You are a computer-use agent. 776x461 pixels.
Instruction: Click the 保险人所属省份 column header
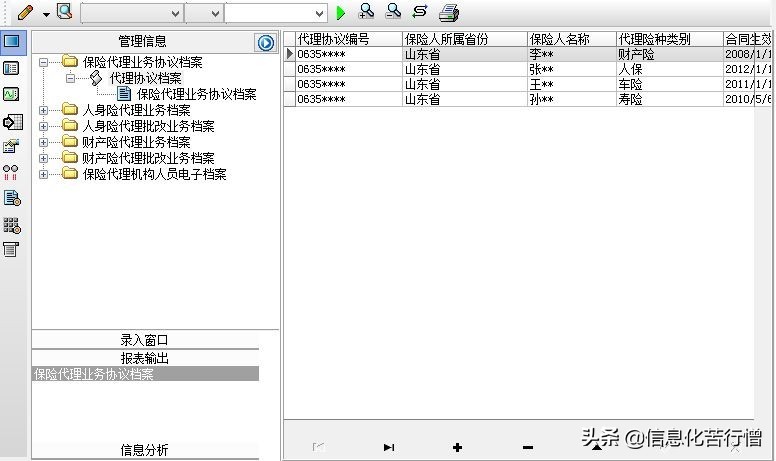pos(465,39)
